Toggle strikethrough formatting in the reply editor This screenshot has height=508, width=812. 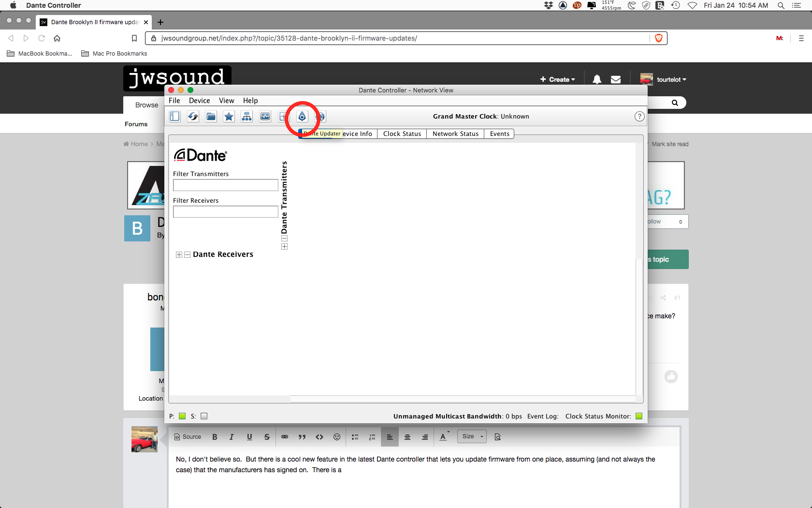point(267,437)
